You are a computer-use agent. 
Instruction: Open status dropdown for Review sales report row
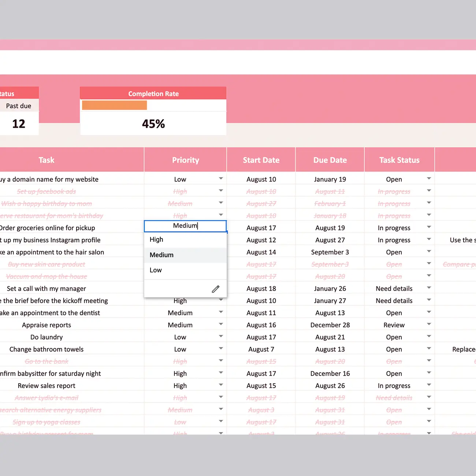(x=429, y=385)
